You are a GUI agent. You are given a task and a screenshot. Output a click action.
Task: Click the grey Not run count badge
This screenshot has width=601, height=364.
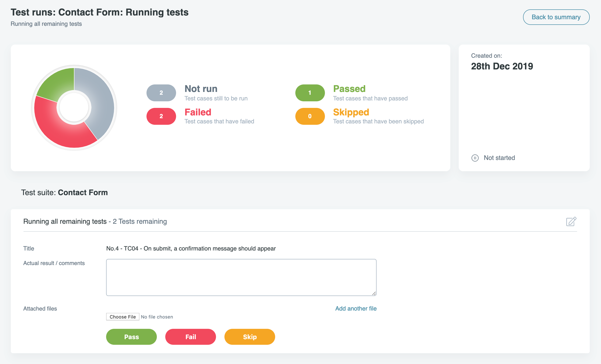[x=161, y=93]
